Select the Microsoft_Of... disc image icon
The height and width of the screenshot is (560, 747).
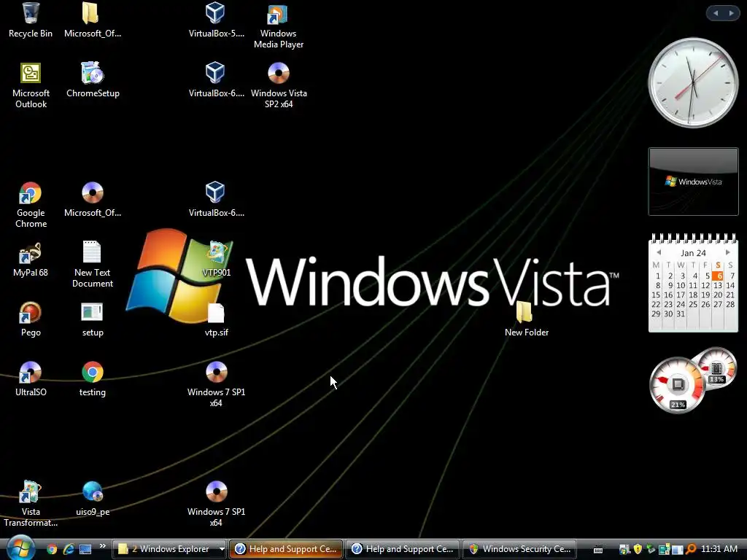93,200
